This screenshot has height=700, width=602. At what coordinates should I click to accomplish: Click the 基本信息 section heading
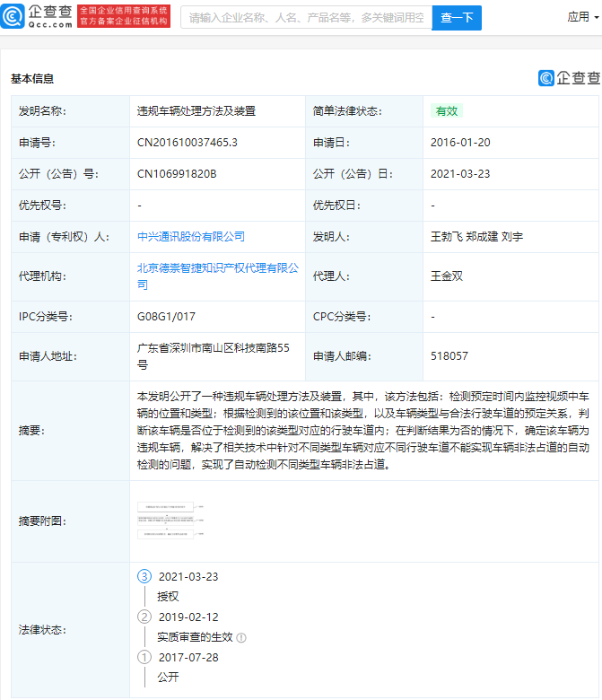32,79
